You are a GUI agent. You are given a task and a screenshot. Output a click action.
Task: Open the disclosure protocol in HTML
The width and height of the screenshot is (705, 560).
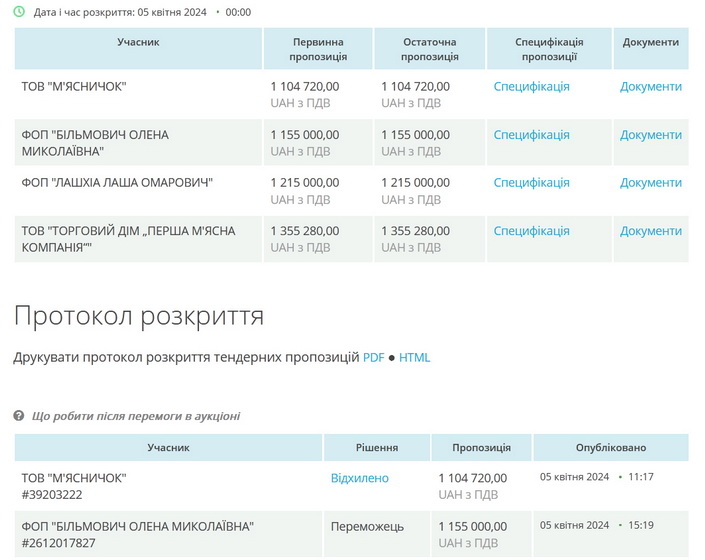pos(414,358)
